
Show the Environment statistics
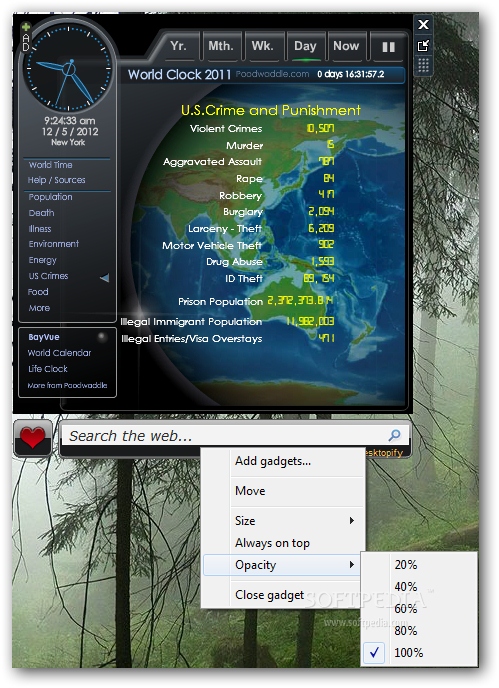[x=54, y=244]
